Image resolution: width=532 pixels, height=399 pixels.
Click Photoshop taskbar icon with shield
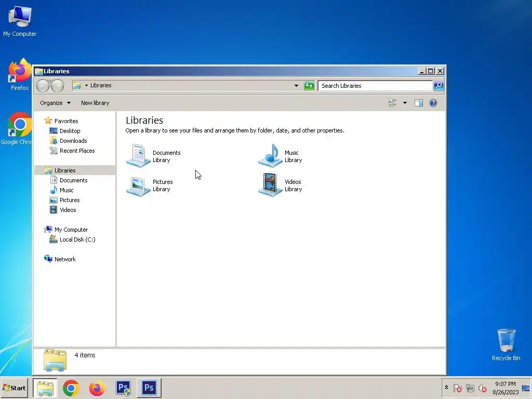coord(123,388)
